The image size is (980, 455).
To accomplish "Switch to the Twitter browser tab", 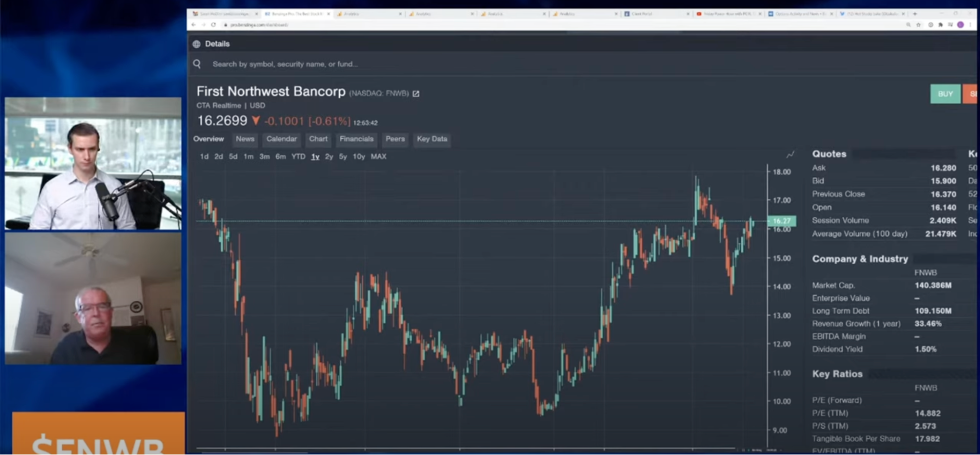I will tap(872, 14).
